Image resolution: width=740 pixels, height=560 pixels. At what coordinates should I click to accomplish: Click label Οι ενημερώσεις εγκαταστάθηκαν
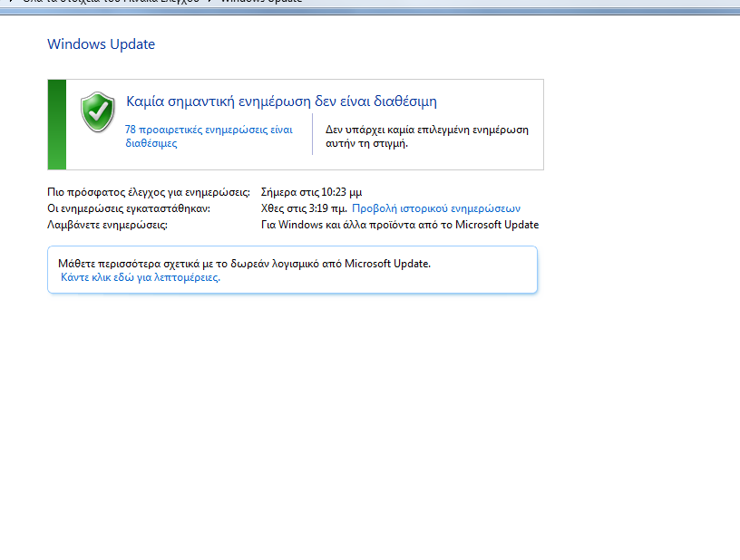129,208
